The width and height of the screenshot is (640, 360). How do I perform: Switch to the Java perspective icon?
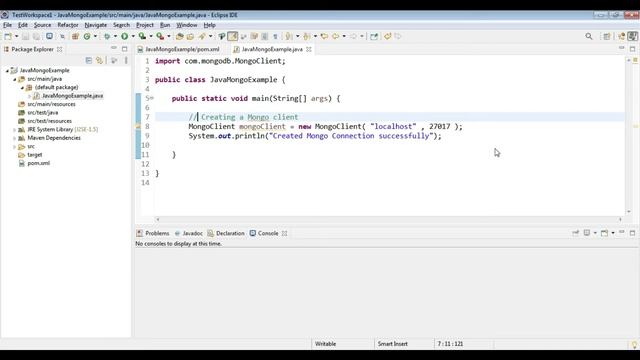(633, 36)
